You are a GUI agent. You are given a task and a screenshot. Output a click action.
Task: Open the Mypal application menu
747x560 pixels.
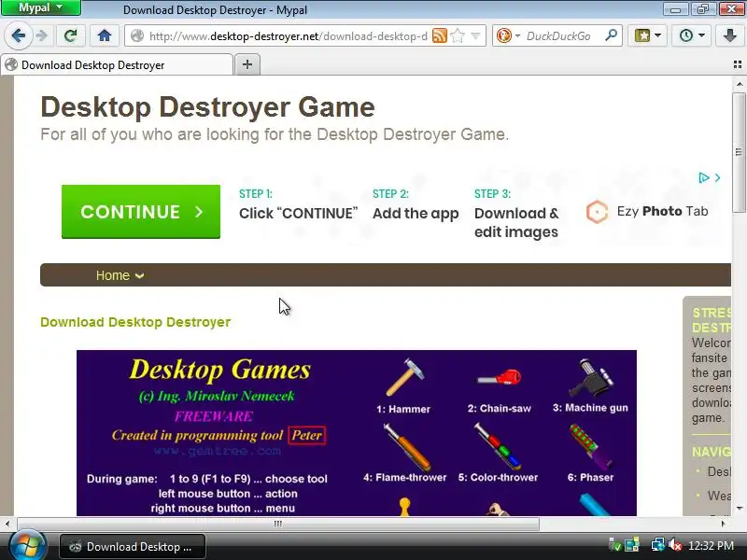coord(41,7)
